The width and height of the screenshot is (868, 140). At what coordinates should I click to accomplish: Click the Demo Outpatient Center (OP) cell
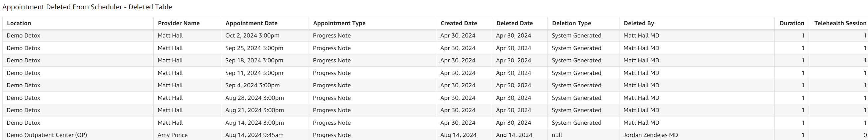[47, 135]
